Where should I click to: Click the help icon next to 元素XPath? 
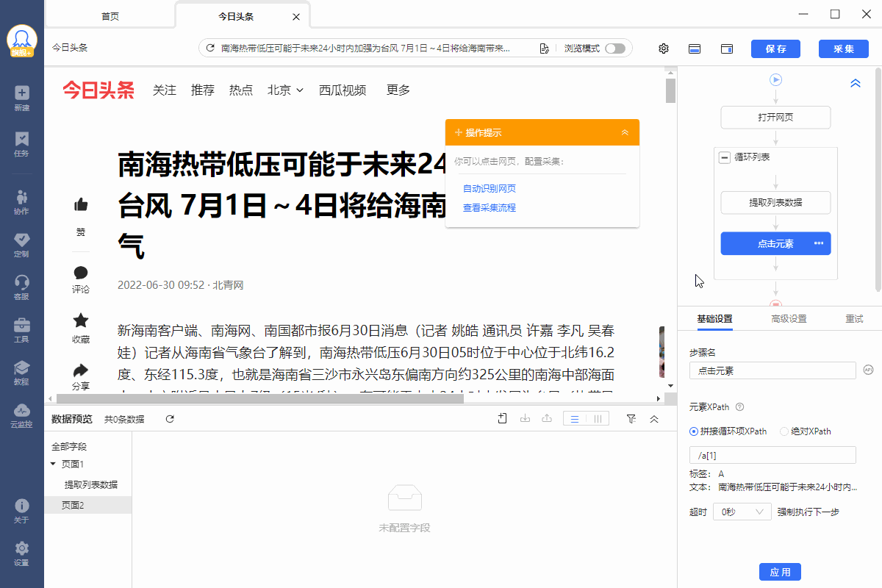740,406
